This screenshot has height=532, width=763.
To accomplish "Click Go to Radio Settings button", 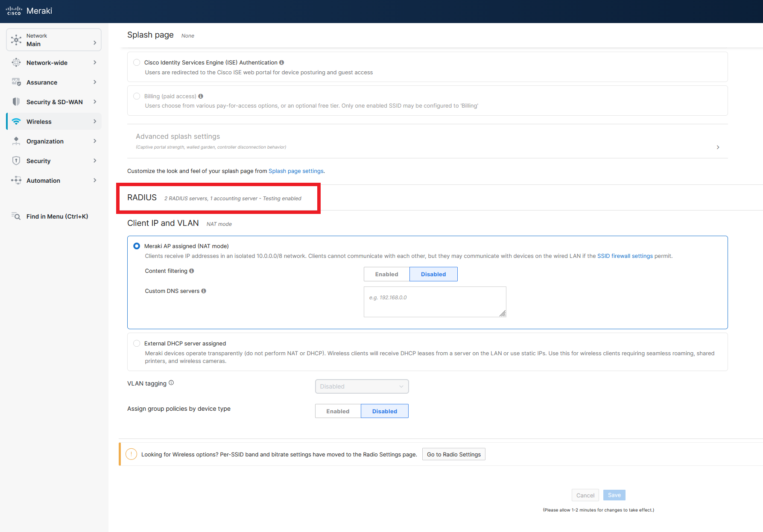I will click(454, 454).
